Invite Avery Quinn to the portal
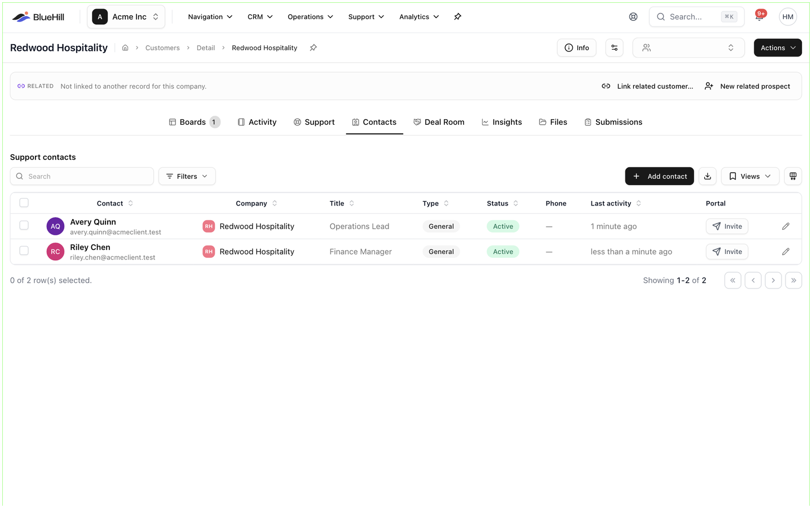The width and height of the screenshot is (812, 508). (727, 226)
